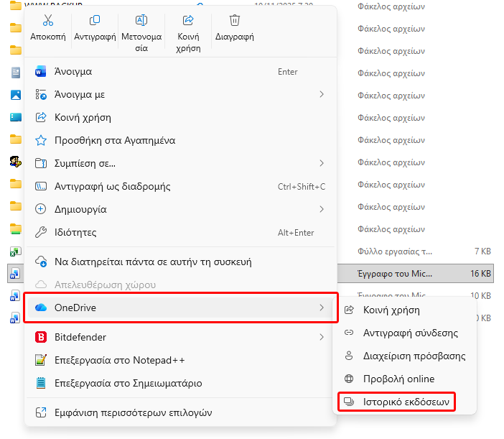Click Εμφάνιση περισσότερων επιλογών

133,412
